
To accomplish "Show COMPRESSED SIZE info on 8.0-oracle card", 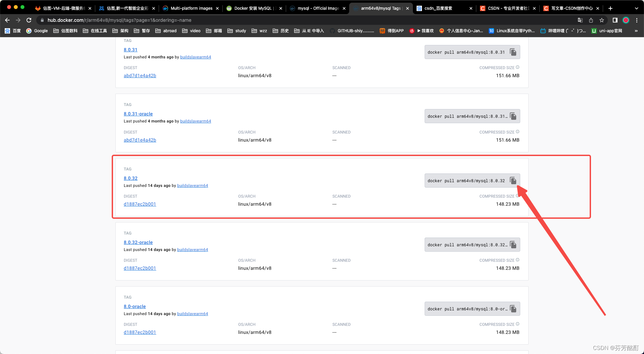I will click(518, 324).
